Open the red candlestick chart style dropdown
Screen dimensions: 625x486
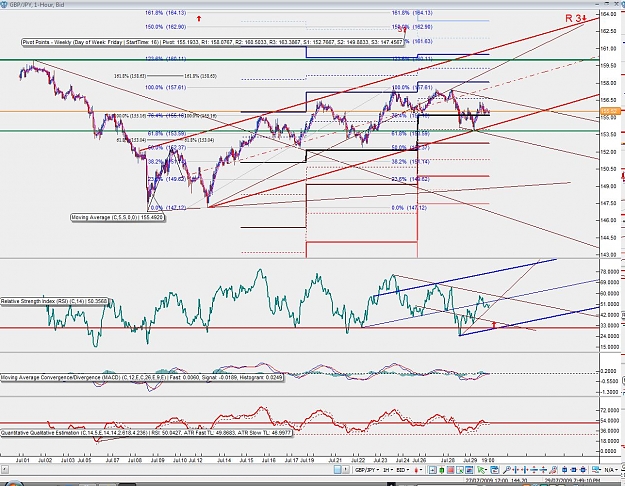point(418,470)
